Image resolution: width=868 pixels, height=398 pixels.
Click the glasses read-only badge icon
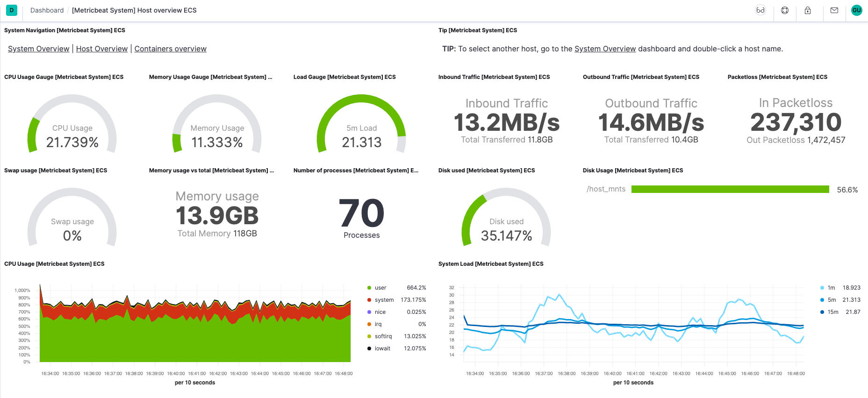point(760,10)
